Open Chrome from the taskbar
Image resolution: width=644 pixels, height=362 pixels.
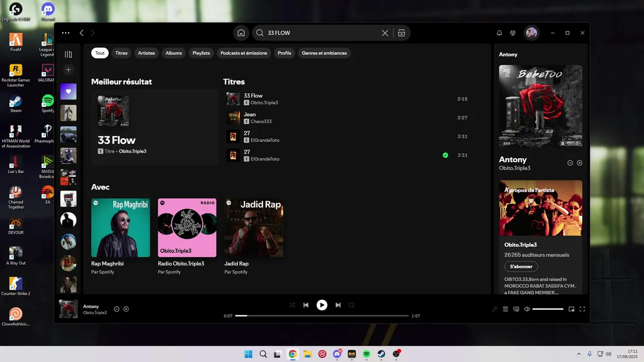[292, 354]
